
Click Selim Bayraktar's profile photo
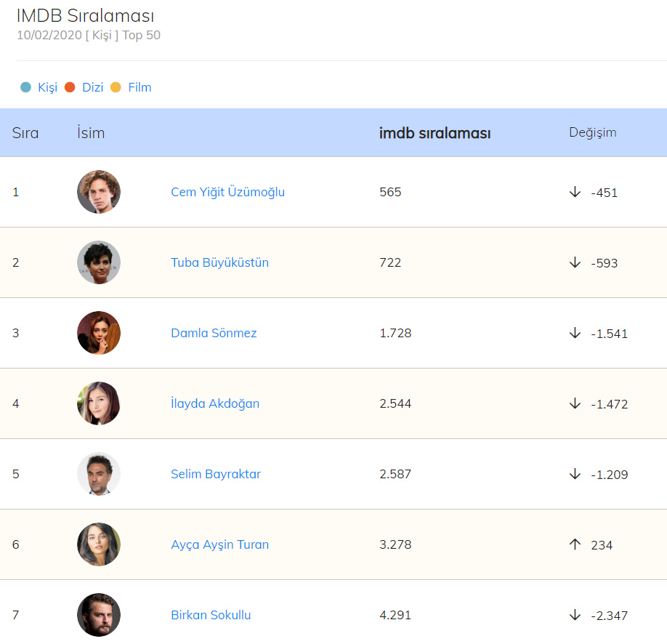pos(99,474)
